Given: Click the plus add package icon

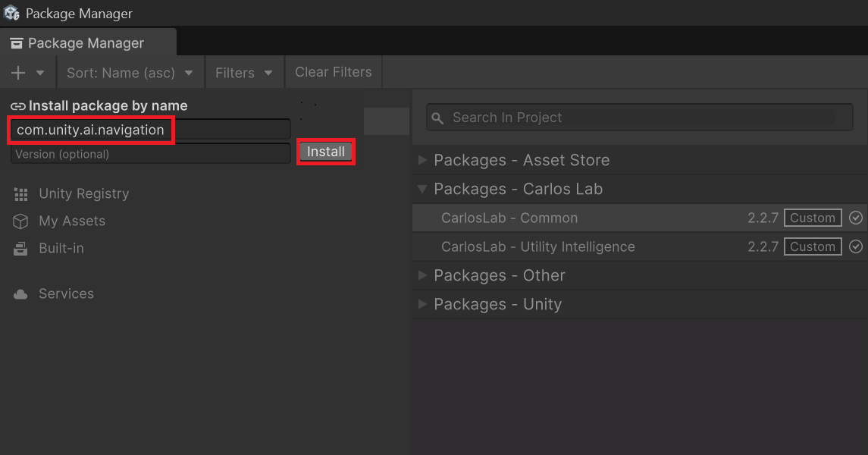Looking at the screenshot, I should pyautogui.click(x=18, y=73).
